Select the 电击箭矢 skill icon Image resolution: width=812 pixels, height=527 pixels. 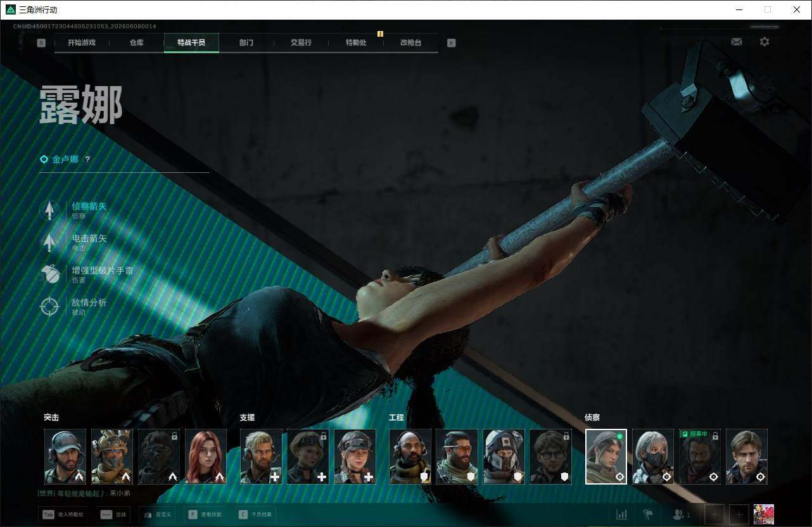click(x=50, y=242)
